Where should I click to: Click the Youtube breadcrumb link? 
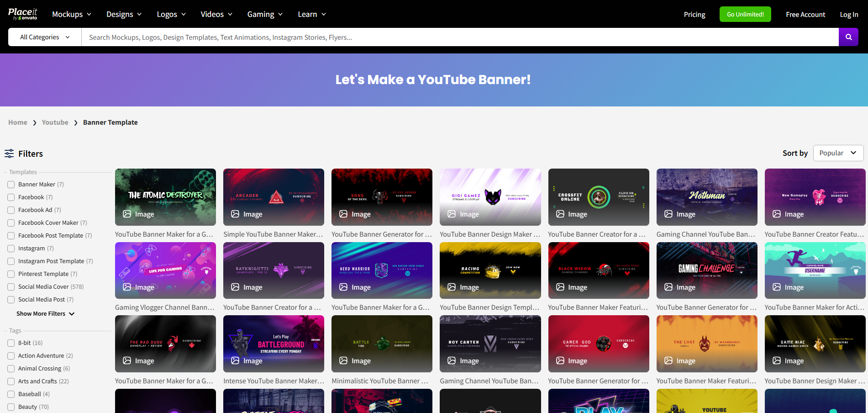(55, 122)
